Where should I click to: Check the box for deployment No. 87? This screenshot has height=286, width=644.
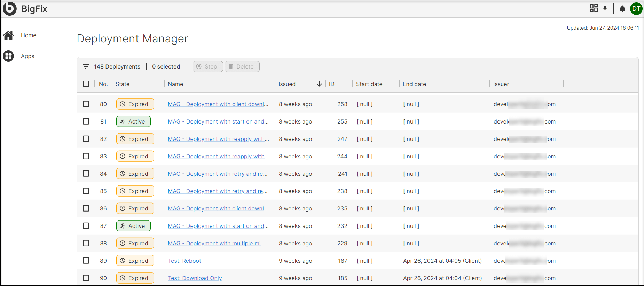(x=86, y=226)
